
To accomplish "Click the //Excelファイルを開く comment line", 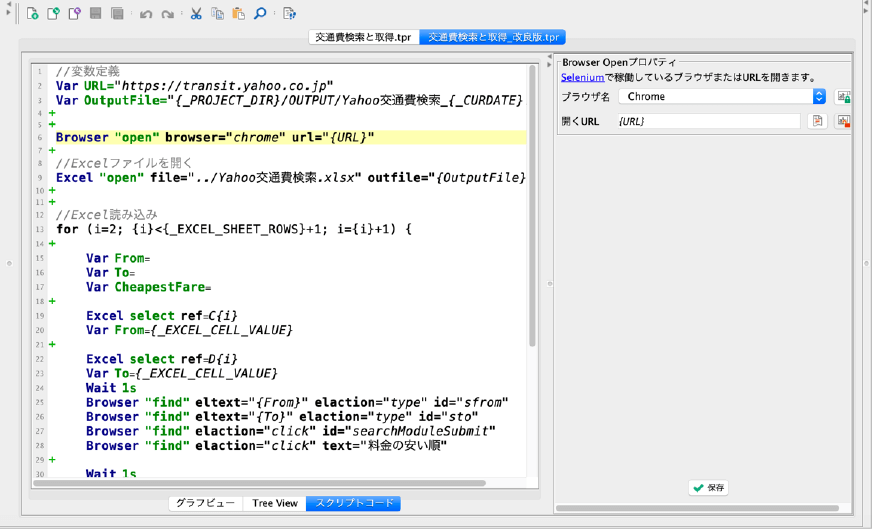I will coord(124,163).
